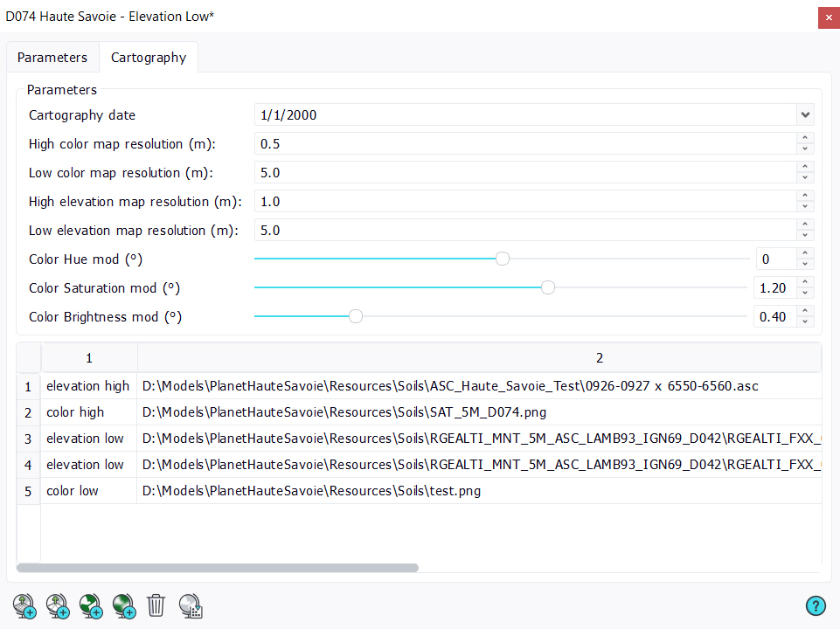This screenshot has height=629, width=840.
Task: Click the grey globe with grid export icon
Action: [191, 605]
